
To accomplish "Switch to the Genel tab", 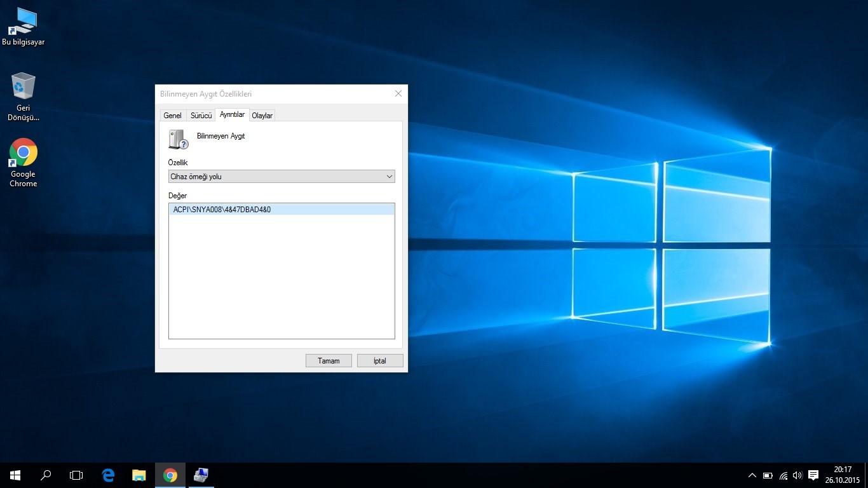I will click(x=172, y=116).
